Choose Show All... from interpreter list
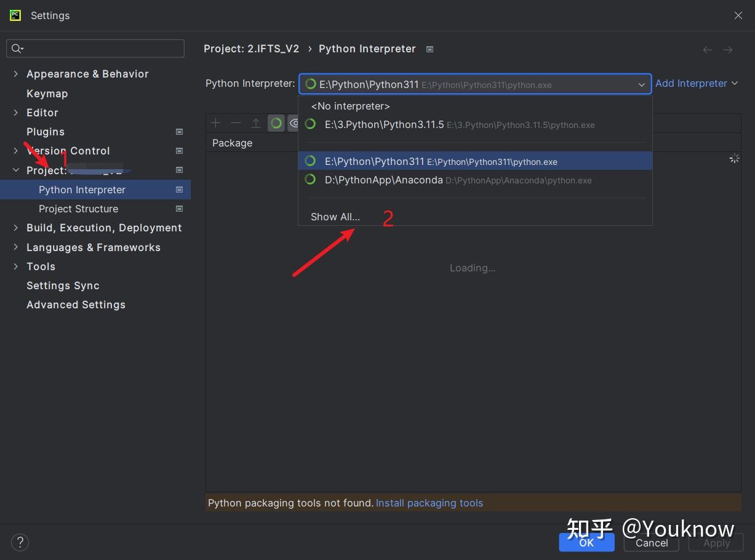Screen dimensions: 755x560 (x=335, y=217)
